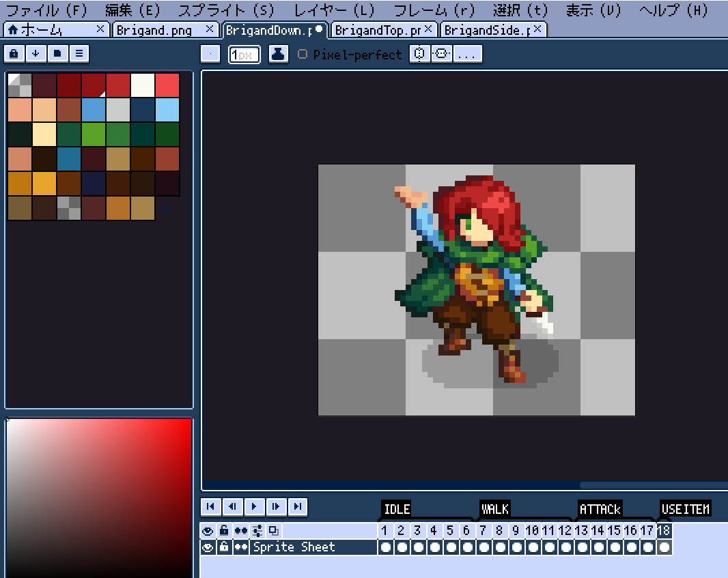The height and width of the screenshot is (578, 728).
Task: Open the スプライト (S) menu
Action: point(226,10)
